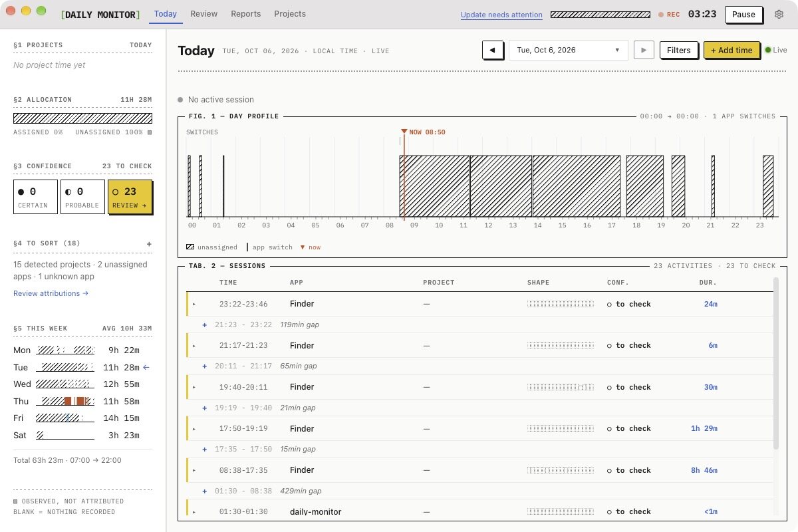
Task: Open the Update needs attention link
Action: pyautogui.click(x=501, y=15)
